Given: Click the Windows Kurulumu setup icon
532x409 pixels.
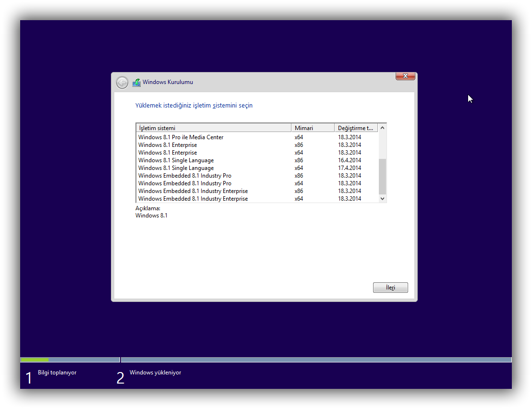Looking at the screenshot, I should click(136, 83).
